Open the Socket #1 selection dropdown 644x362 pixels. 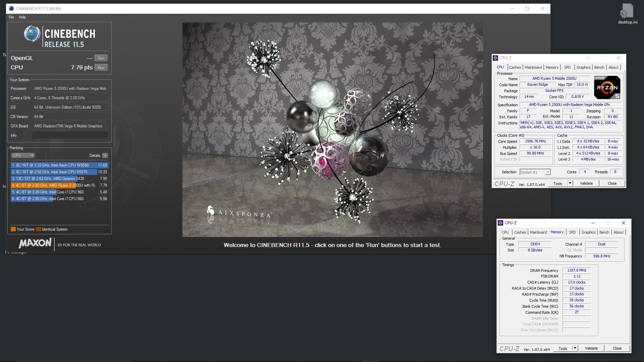tap(535, 172)
